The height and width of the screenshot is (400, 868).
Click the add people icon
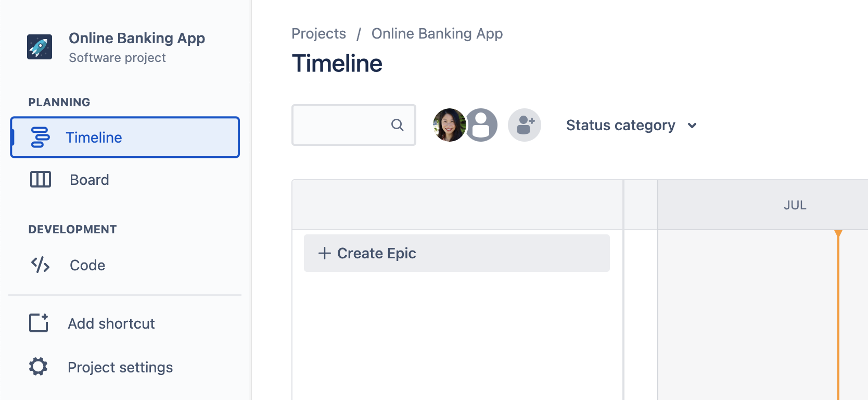pyautogui.click(x=525, y=125)
